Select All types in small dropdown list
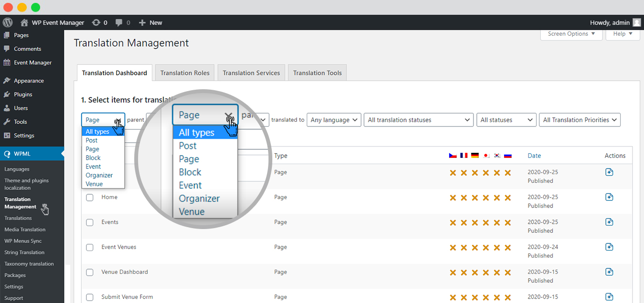The height and width of the screenshot is (303, 644). (103, 132)
